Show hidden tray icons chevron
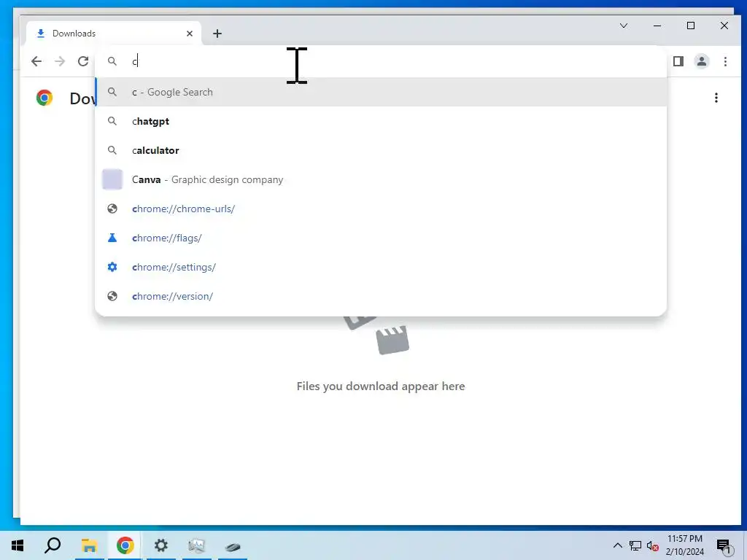 [617, 545]
